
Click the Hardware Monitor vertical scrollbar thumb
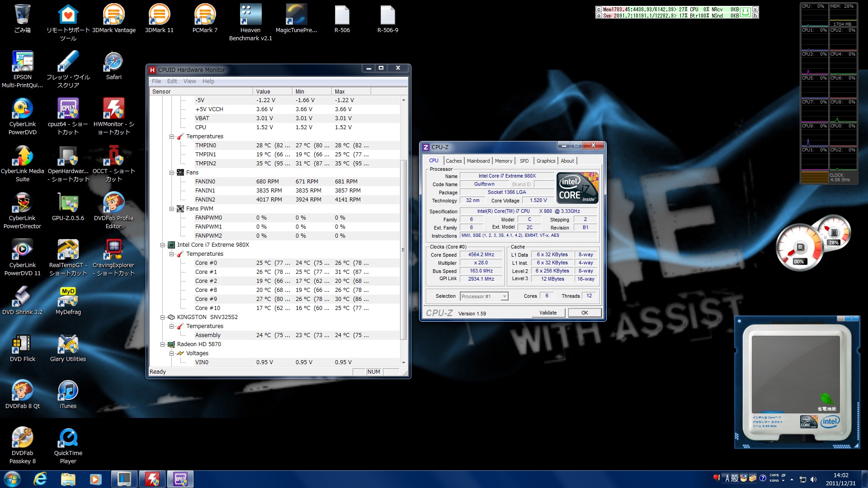click(x=403, y=249)
